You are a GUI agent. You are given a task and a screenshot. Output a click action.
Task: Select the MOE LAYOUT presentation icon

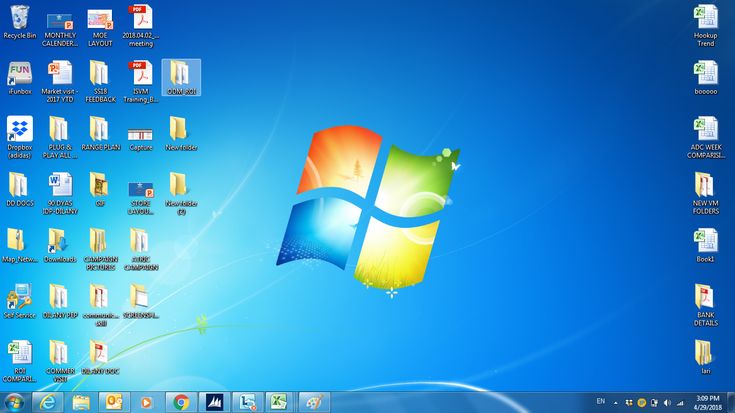click(x=100, y=26)
